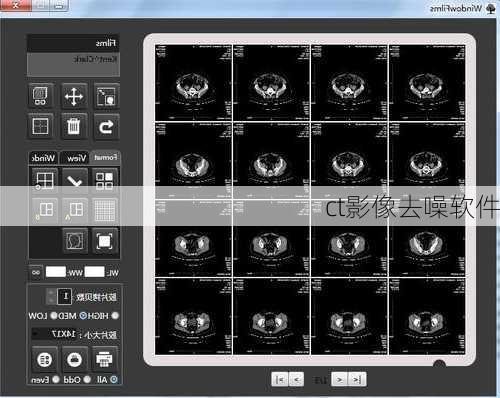The image size is (500, 398).
Task: Choose the 2x2 layout icon with highlighted cell
Action: [104, 181]
